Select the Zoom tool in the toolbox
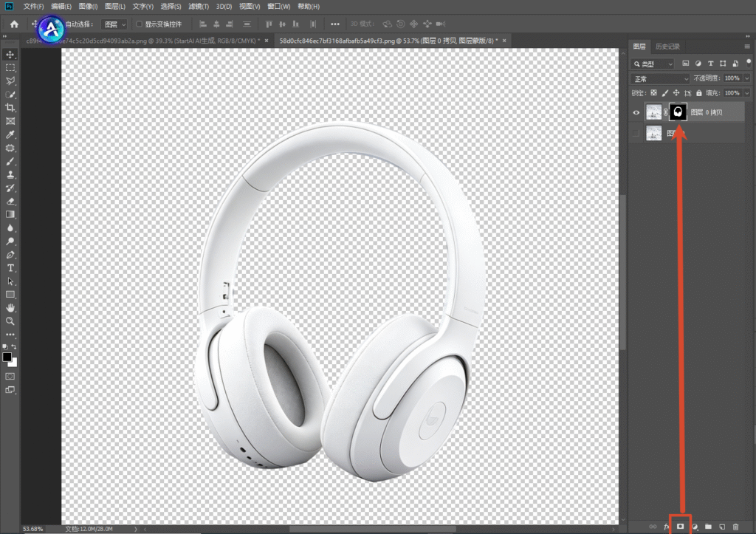Viewport: 756px width, 534px height. pyautogui.click(x=10, y=321)
